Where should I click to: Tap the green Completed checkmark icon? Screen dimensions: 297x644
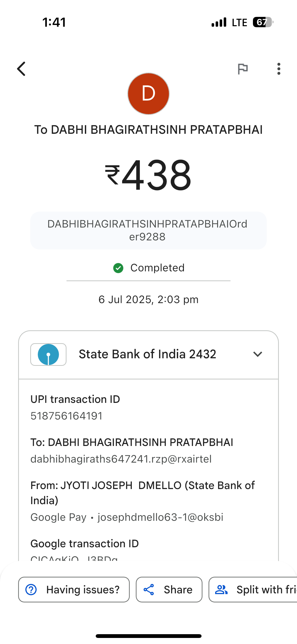[x=118, y=268]
